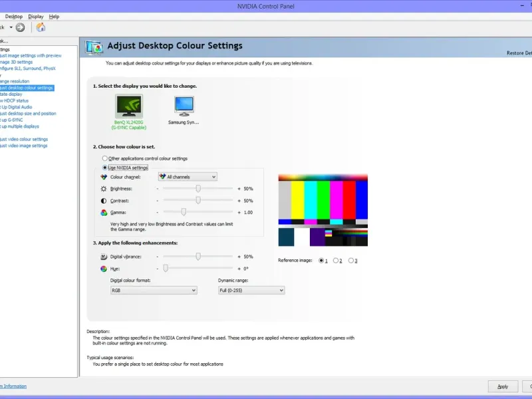Click the Contrast half-circle icon
The image size is (532, 399).
click(104, 201)
